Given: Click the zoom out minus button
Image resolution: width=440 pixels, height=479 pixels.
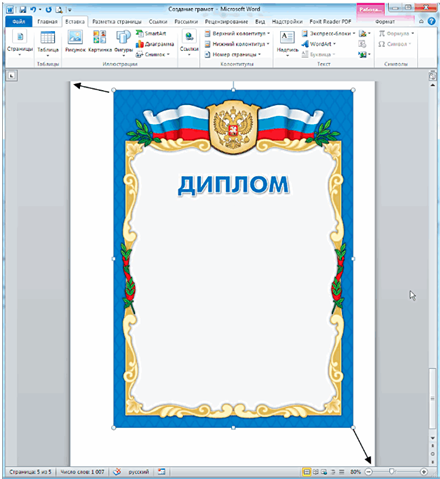Looking at the screenshot, I should click(369, 472).
